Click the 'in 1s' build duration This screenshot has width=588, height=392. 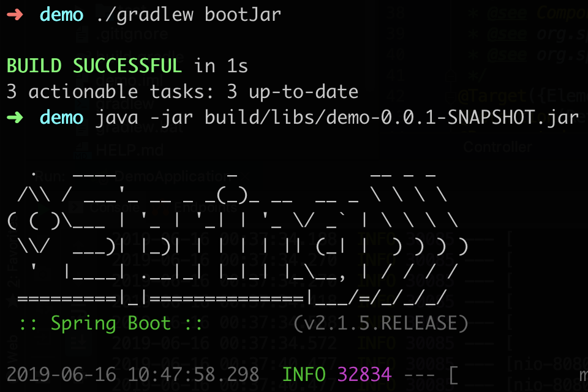coord(221,66)
